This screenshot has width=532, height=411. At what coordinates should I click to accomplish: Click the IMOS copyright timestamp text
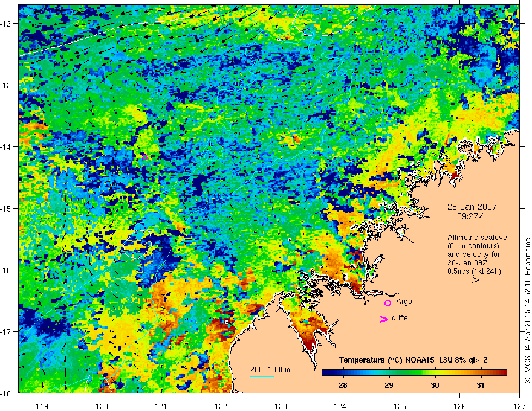point(527,311)
